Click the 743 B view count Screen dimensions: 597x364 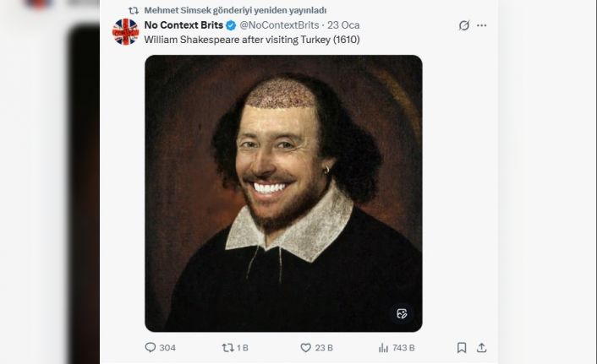(x=403, y=347)
